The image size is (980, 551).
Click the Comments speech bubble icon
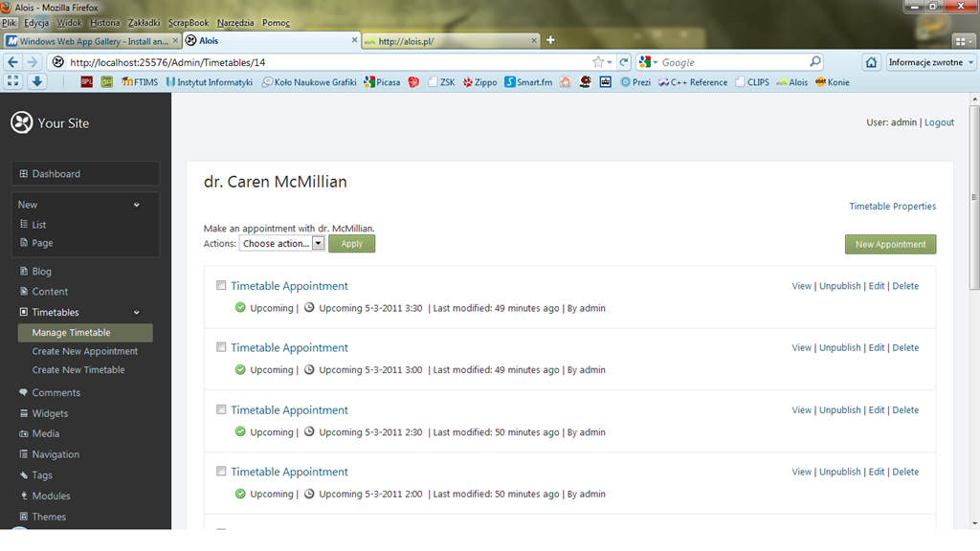pyautogui.click(x=24, y=392)
